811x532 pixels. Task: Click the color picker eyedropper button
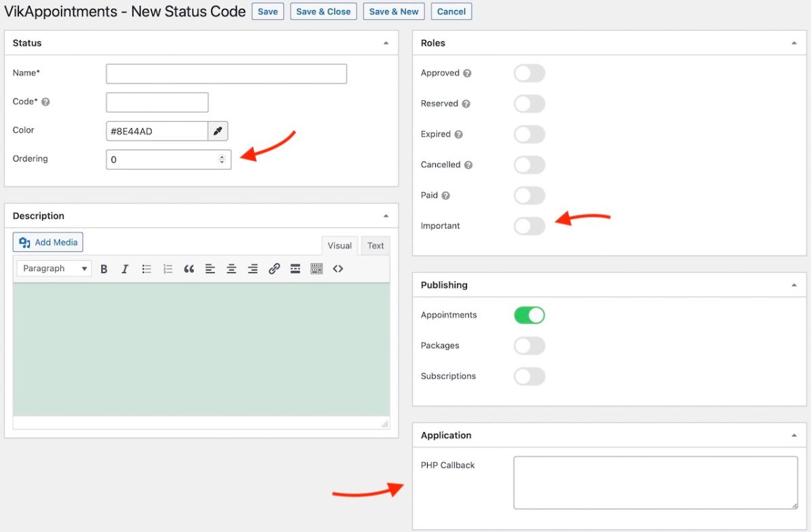(218, 131)
